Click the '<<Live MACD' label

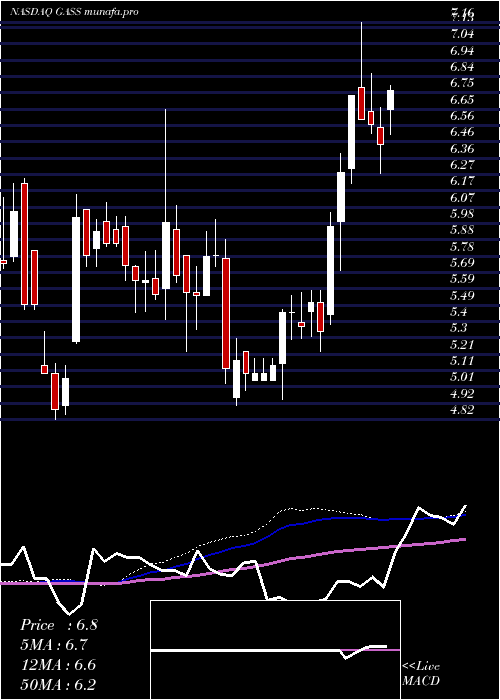tap(421, 674)
